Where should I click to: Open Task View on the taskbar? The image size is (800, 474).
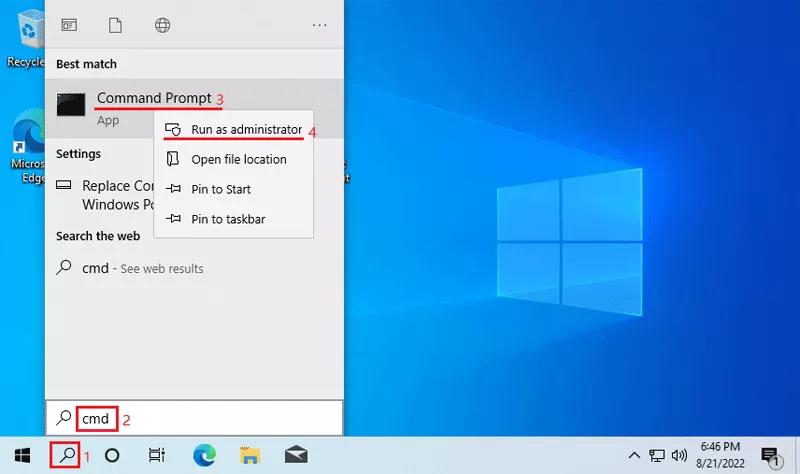[156, 455]
